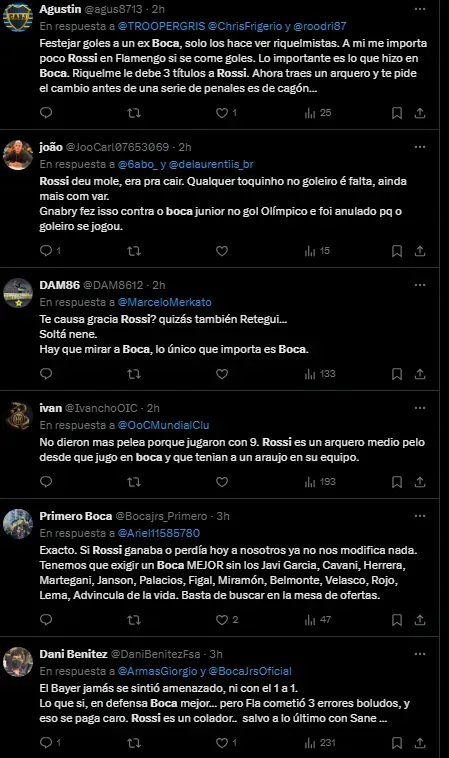This screenshot has height=758, width=449.
Task: Retweet joão's reply about Gnabry
Action: point(134,251)
